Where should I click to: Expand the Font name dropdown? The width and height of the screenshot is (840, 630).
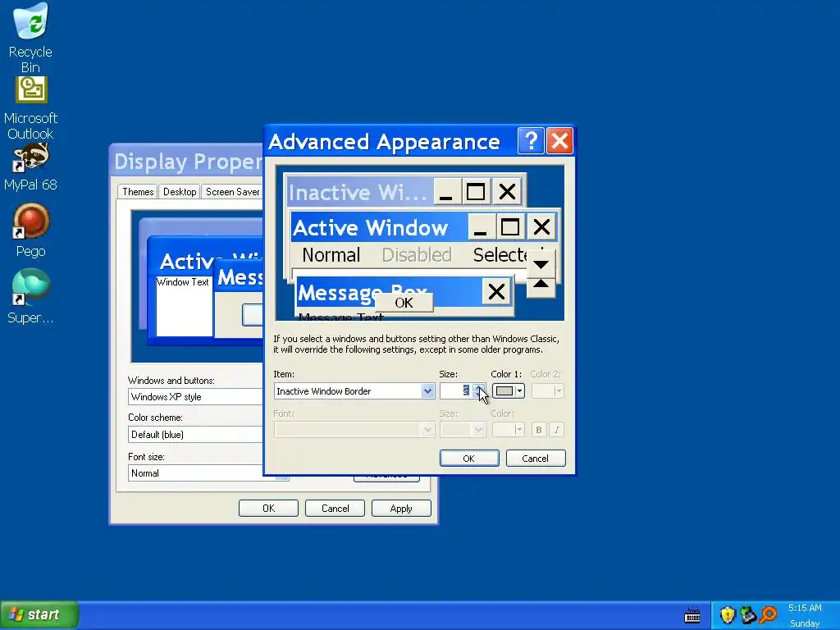427,430
